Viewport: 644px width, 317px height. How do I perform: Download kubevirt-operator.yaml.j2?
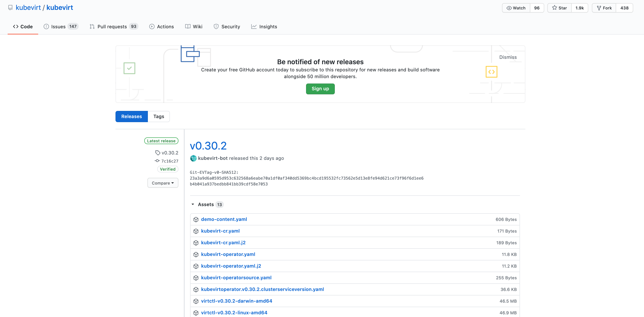(x=231, y=266)
